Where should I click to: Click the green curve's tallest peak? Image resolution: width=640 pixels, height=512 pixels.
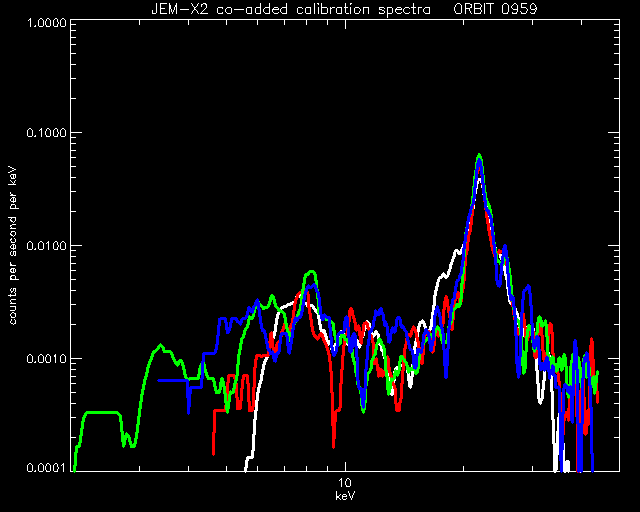point(479,156)
